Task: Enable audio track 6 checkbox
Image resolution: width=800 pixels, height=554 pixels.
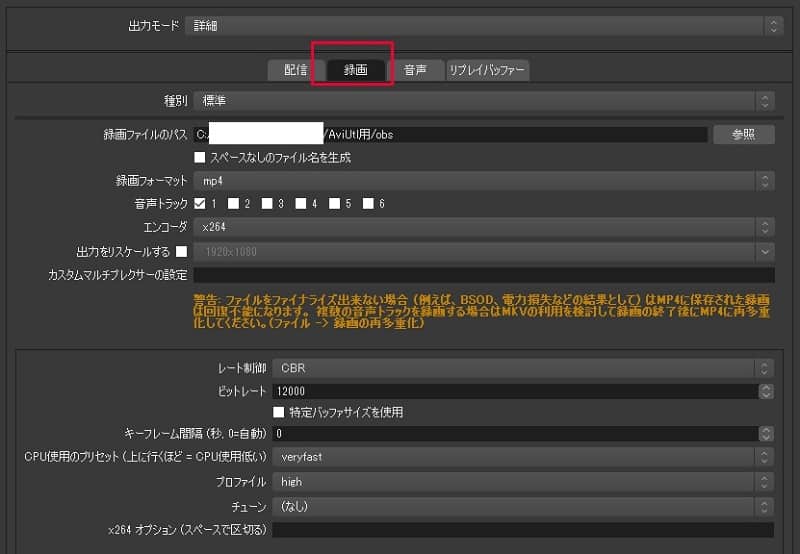Action: 368,204
